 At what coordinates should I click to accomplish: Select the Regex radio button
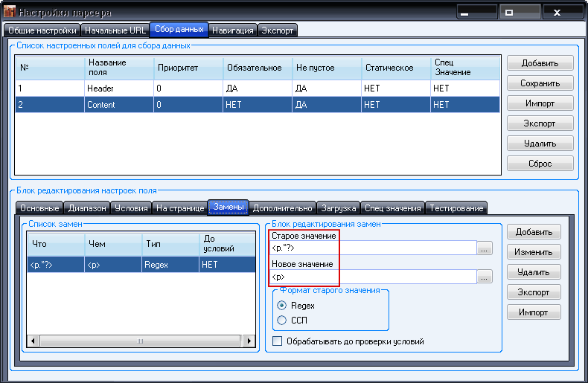click(x=281, y=306)
